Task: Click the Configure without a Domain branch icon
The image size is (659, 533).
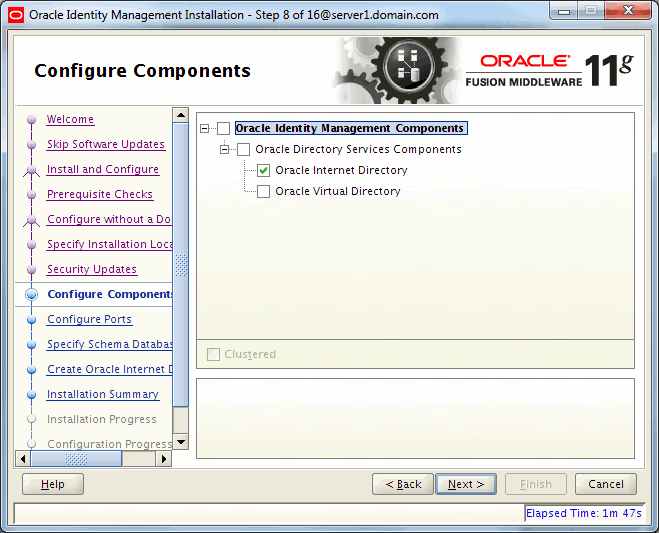Action: [32, 220]
